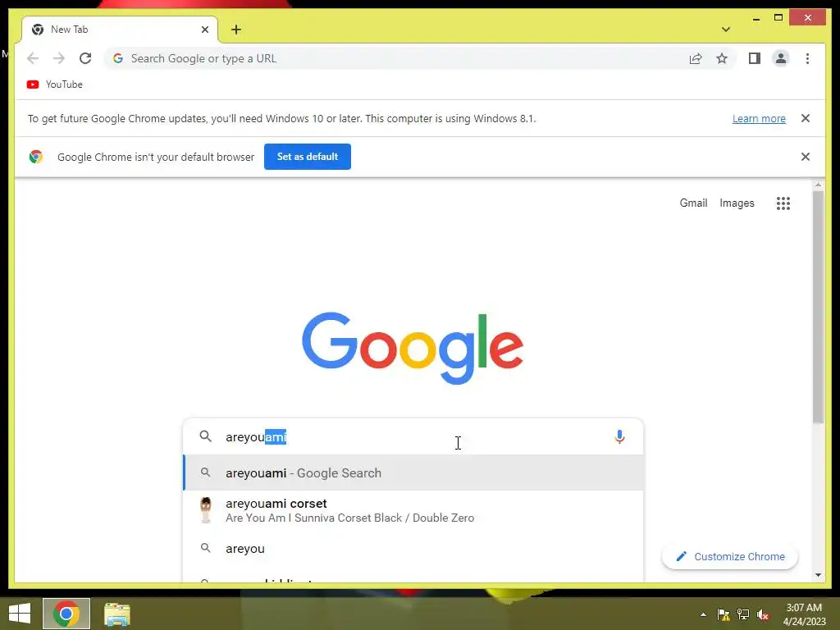The height and width of the screenshot is (630, 840).
Task: Click Chrome icon in the taskbar
Action: (x=66, y=614)
